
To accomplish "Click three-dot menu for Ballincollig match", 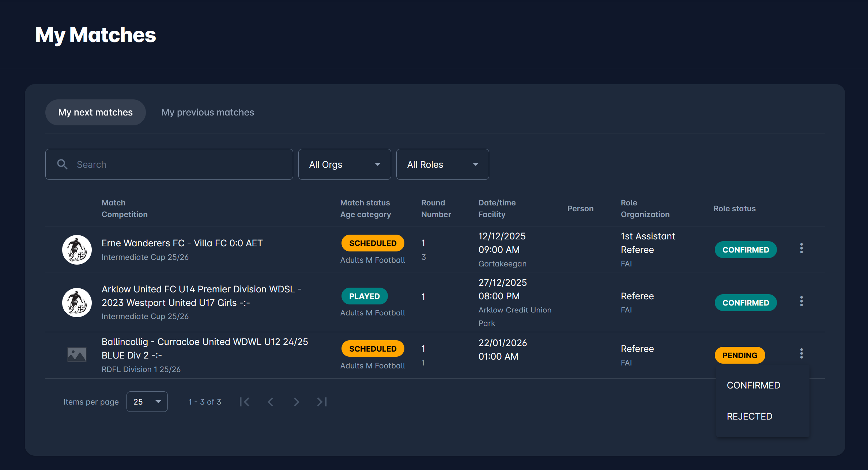I will pyautogui.click(x=801, y=353).
